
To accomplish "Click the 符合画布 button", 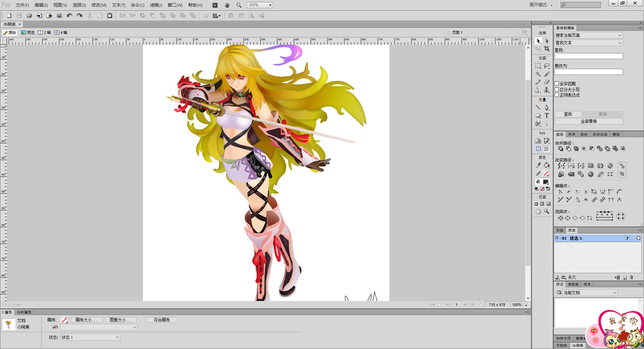I will tap(162, 320).
